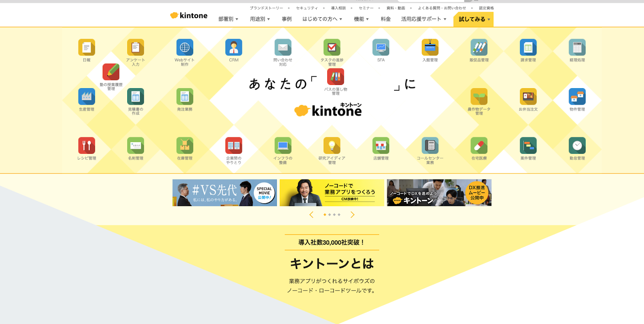Viewport: 644px width, 324px height.
Task: Open the はじめての方へ dropdown
Action: point(322,19)
